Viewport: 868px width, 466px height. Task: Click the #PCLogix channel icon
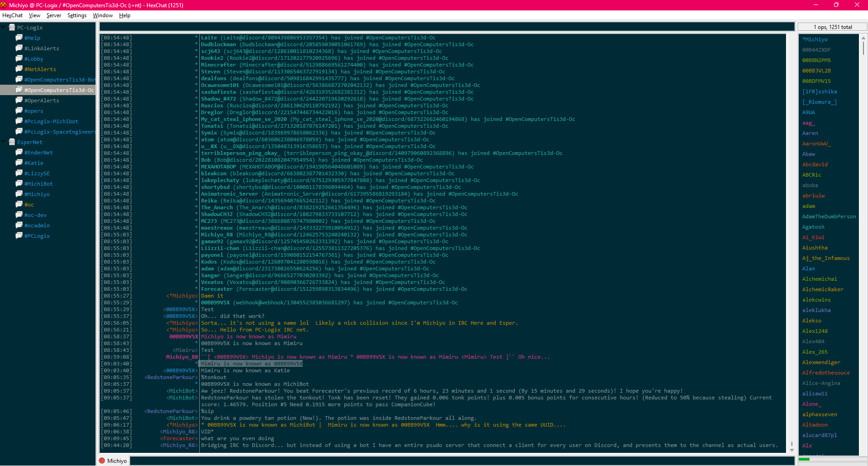click(x=19, y=235)
